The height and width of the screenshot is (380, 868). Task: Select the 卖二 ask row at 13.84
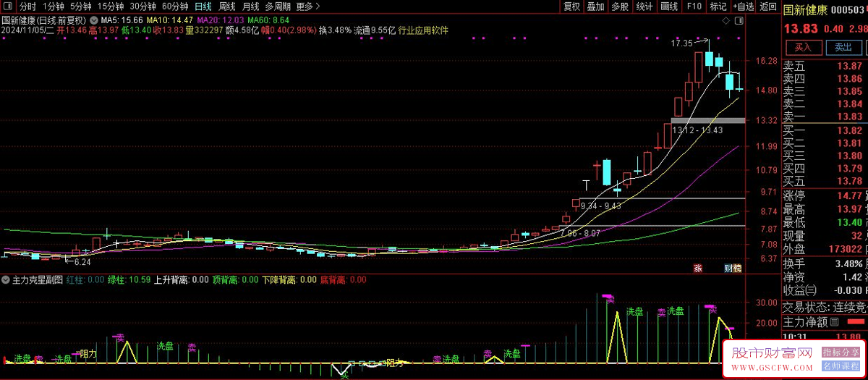coord(825,104)
